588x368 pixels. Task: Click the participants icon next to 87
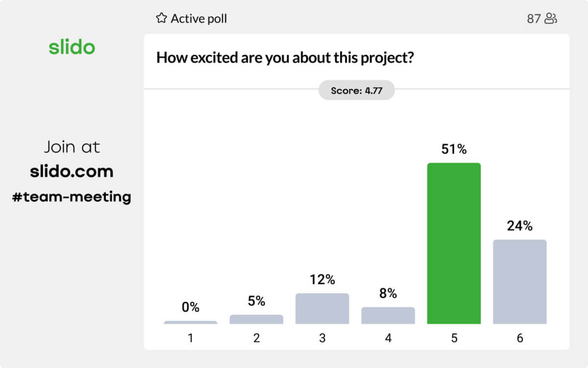point(551,19)
